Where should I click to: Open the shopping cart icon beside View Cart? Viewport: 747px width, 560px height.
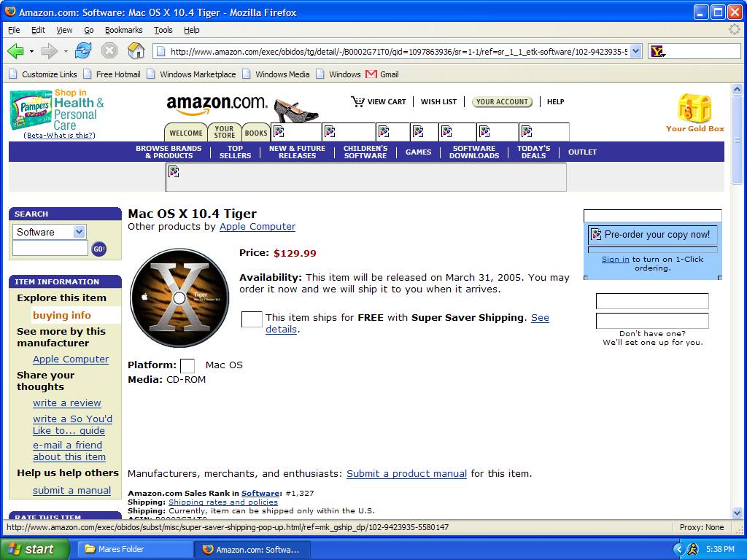coord(357,101)
